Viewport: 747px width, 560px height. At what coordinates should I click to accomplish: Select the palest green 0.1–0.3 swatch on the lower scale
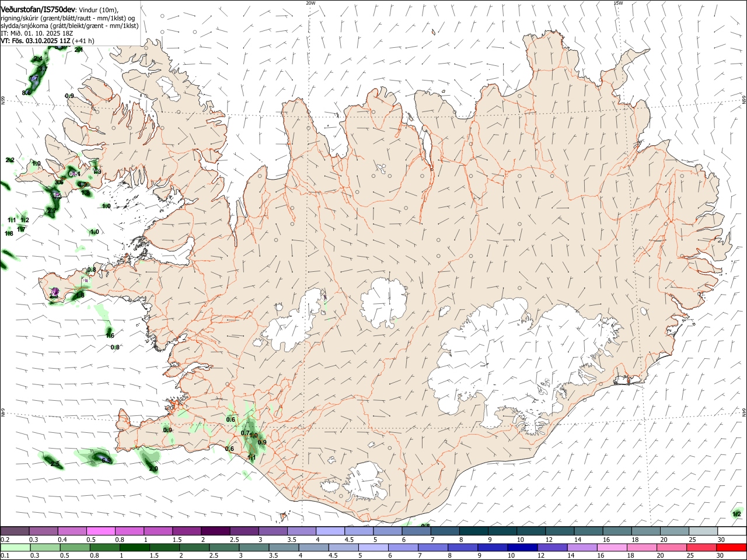(x=15, y=548)
